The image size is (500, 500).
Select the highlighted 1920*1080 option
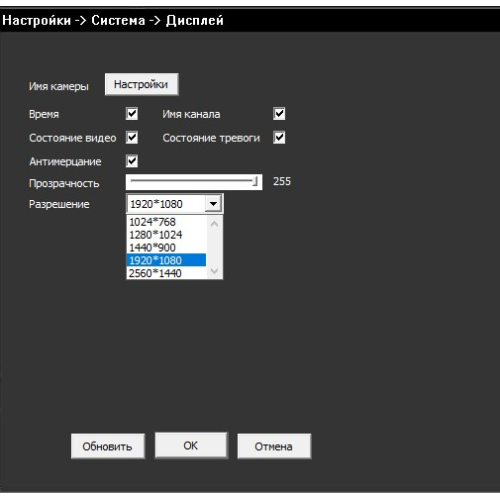point(166,260)
